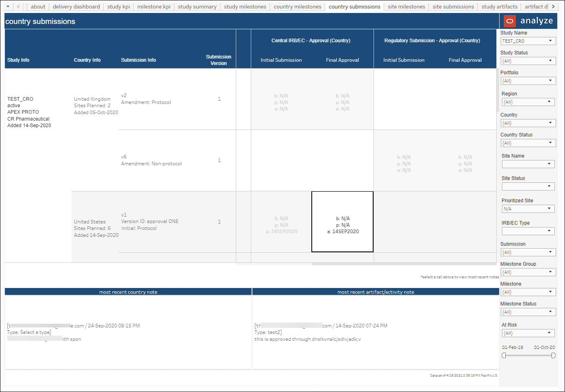Click the table's vertical scrollbar
565x392 pixels.
coord(498,90)
